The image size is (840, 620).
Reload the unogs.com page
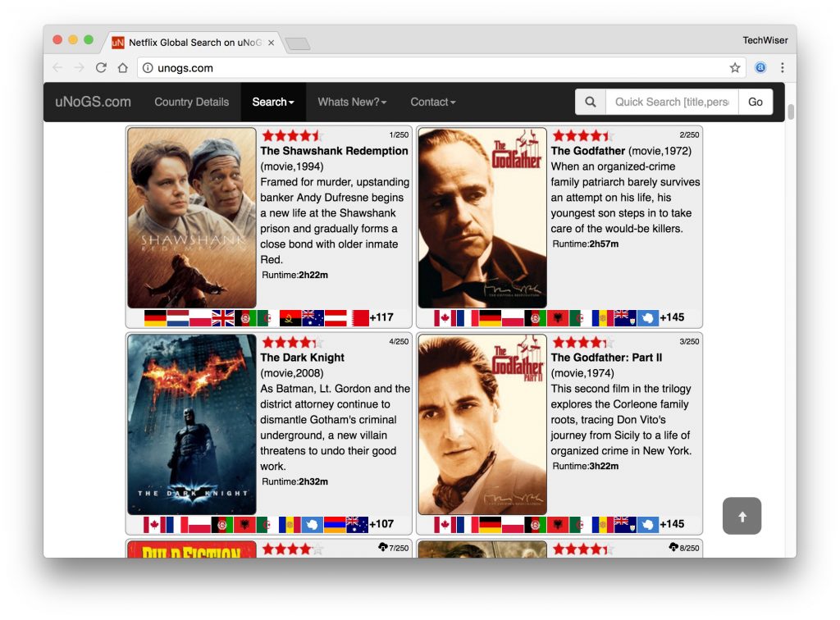pyautogui.click(x=101, y=67)
